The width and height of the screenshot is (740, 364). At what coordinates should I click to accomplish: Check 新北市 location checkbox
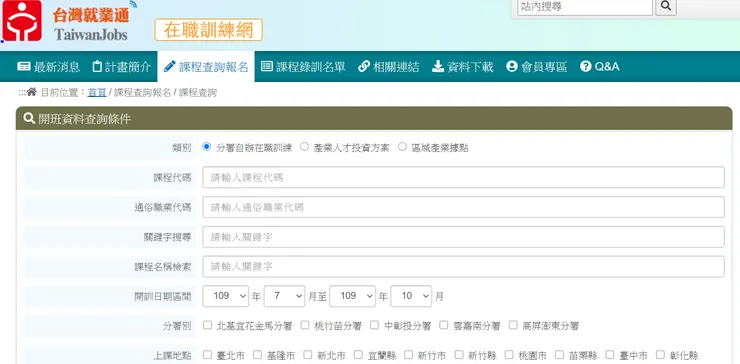tap(308, 355)
